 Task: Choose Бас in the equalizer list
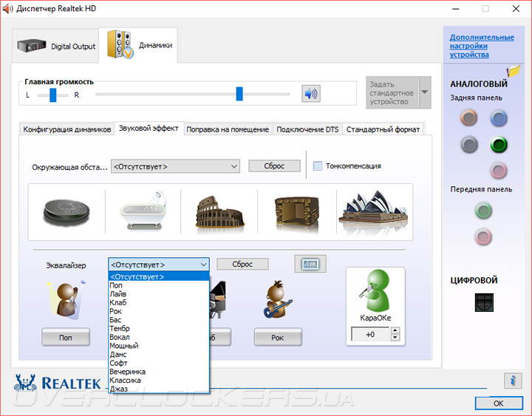[x=158, y=320]
